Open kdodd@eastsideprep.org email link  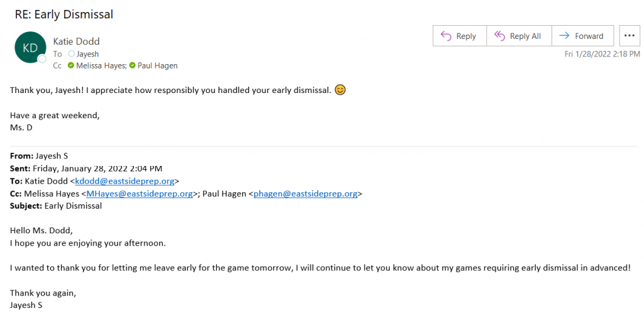click(x=125, y=181)
